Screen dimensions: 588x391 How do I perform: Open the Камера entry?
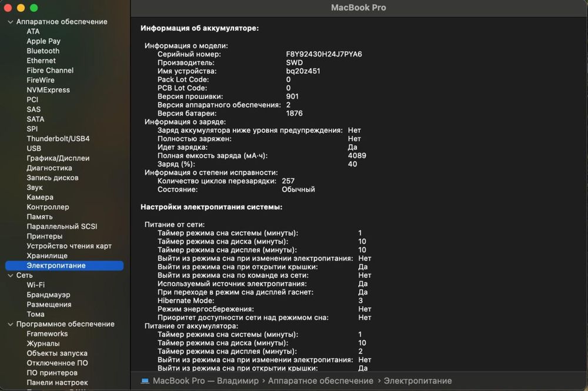[x=40, y=197]
